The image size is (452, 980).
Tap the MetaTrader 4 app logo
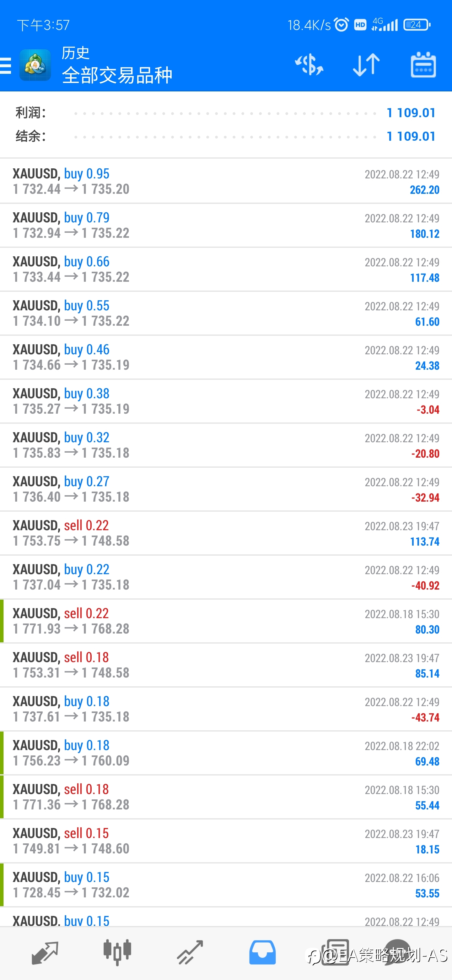(35, 65)
